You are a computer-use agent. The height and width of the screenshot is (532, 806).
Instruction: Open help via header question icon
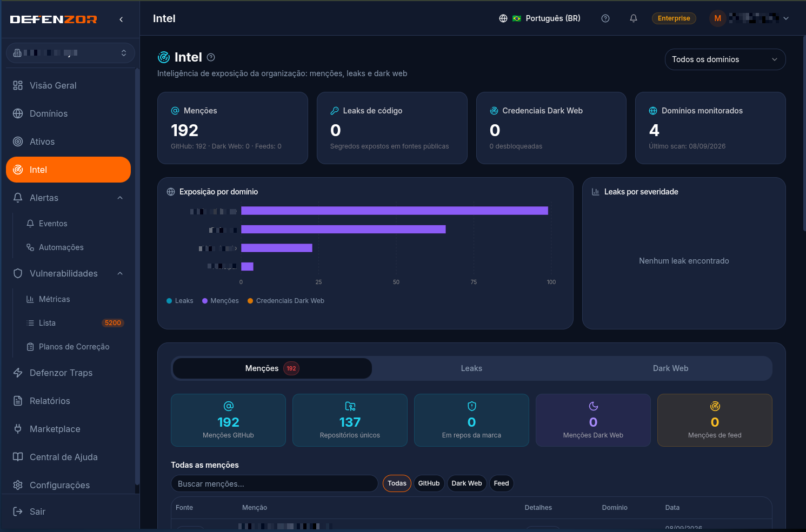click(605, 18)
